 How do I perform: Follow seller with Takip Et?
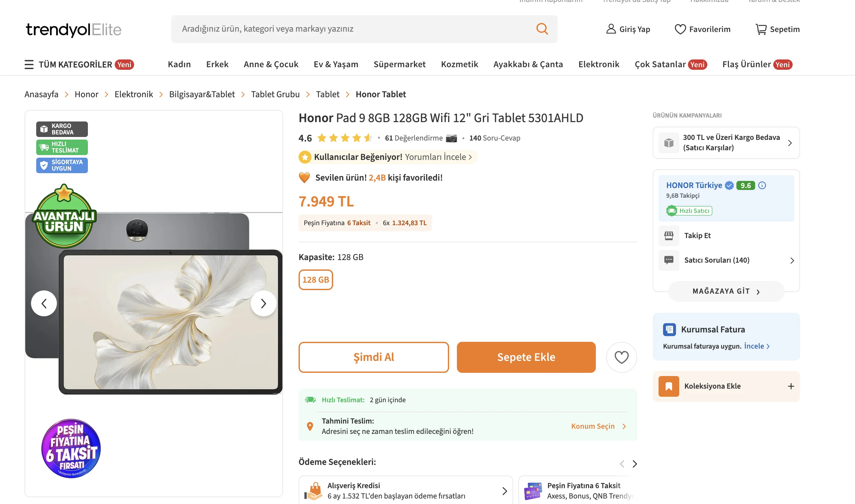click(697, 236)
